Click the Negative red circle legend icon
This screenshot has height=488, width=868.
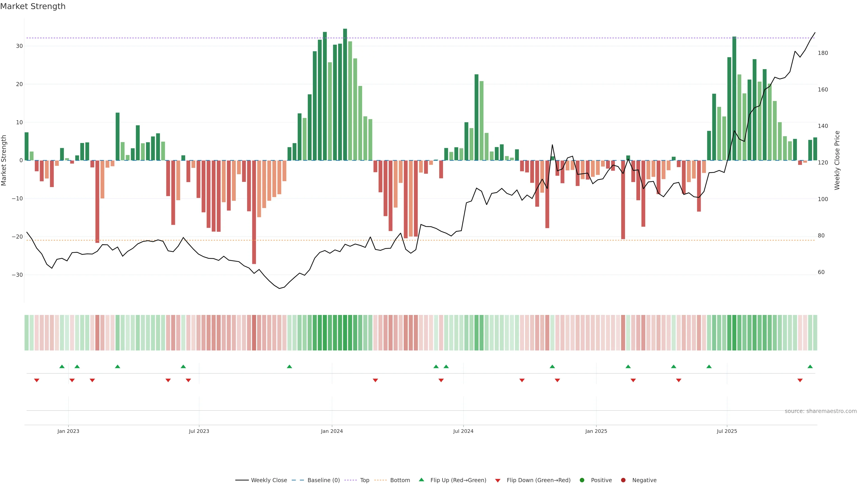pyautogui.click(x=623, y=480)
